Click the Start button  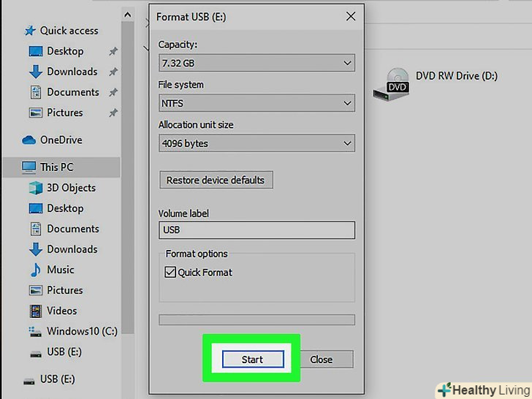pos(253,360)
